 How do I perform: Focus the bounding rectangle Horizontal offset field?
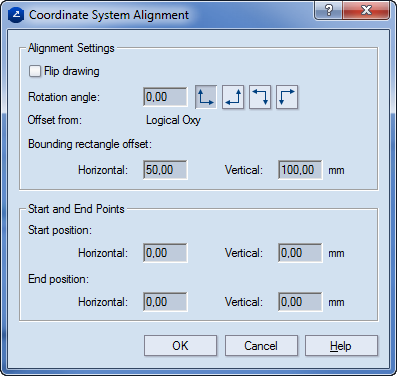[165, 170]
